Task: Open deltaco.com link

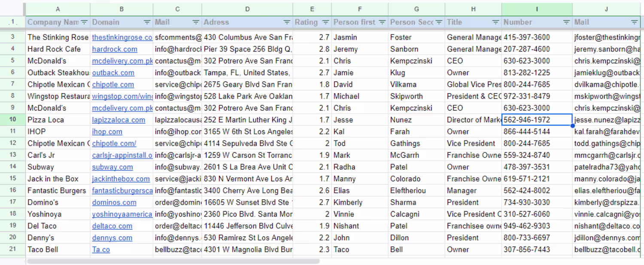Action: click(112, 226)
